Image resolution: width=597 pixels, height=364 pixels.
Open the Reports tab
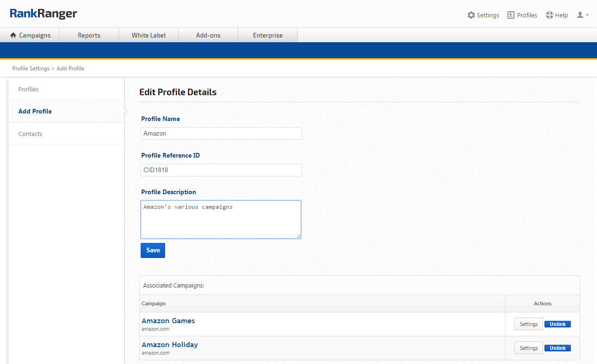point(89,35)
